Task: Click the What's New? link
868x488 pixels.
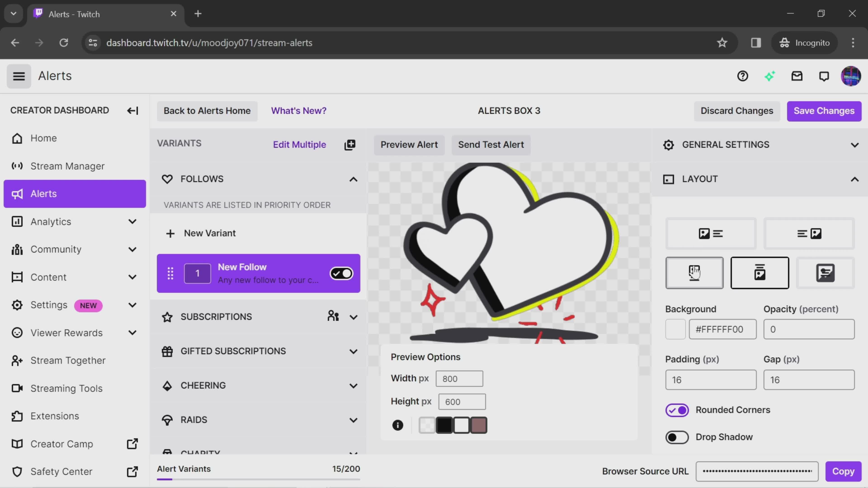Action: [x=299, y=110]
